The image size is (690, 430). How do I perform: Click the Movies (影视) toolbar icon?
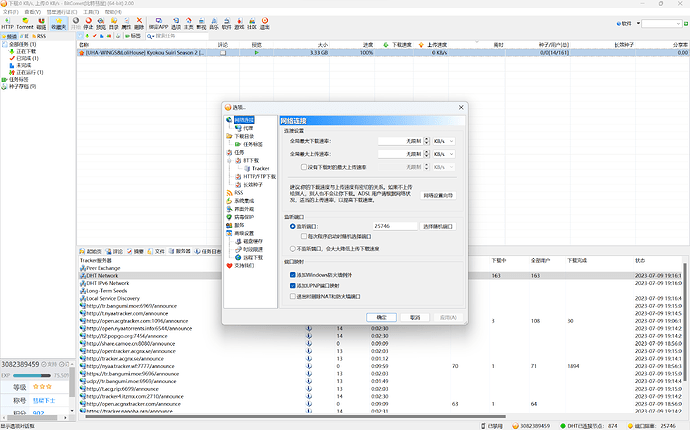[201, 23]
